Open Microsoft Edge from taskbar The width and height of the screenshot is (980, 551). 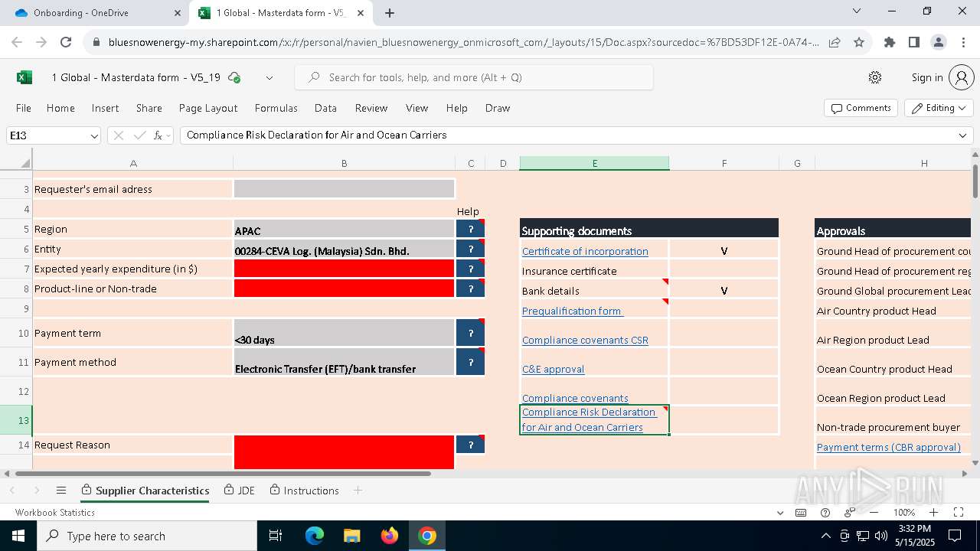coord(315,536)
